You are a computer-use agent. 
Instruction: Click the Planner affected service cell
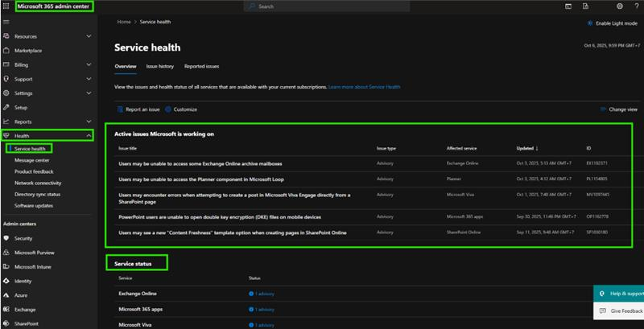454,179
